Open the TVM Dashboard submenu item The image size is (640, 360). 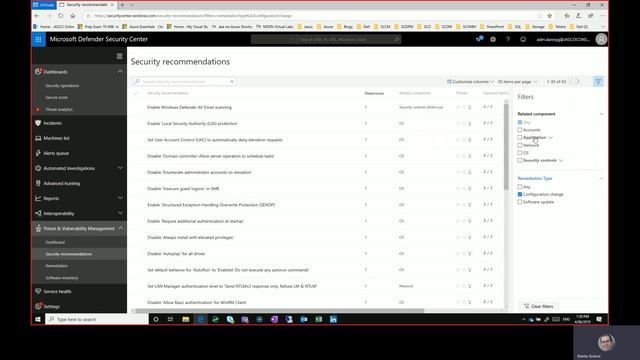click(x=55, y=242)
